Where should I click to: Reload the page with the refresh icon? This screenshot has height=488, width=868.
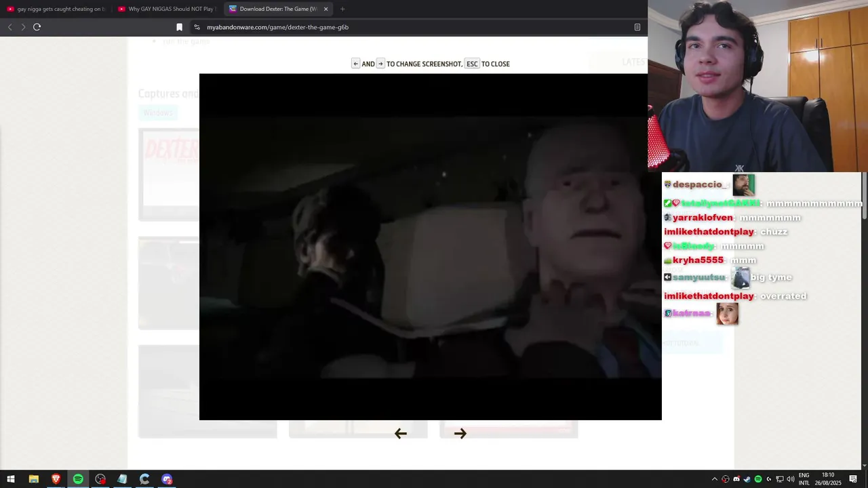(x=37, y=27)
